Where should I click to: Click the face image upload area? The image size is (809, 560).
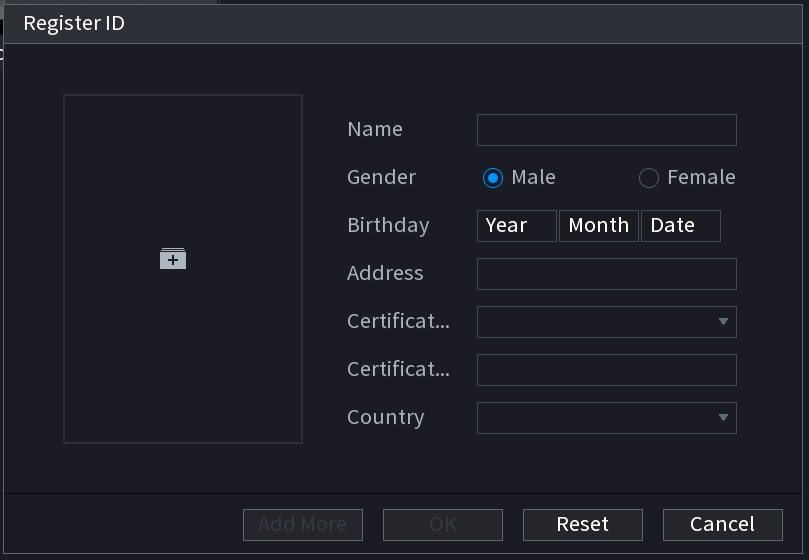(x=183, y=268)
